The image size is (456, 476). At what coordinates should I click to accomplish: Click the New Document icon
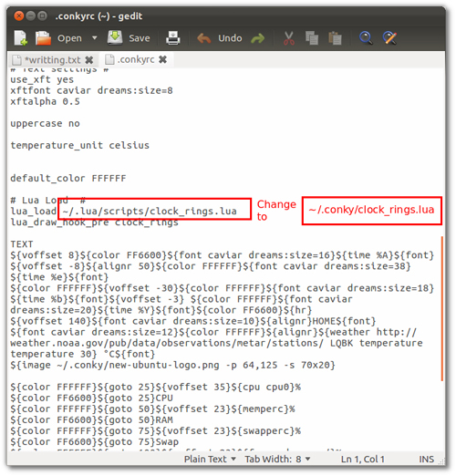coord(21,38)
